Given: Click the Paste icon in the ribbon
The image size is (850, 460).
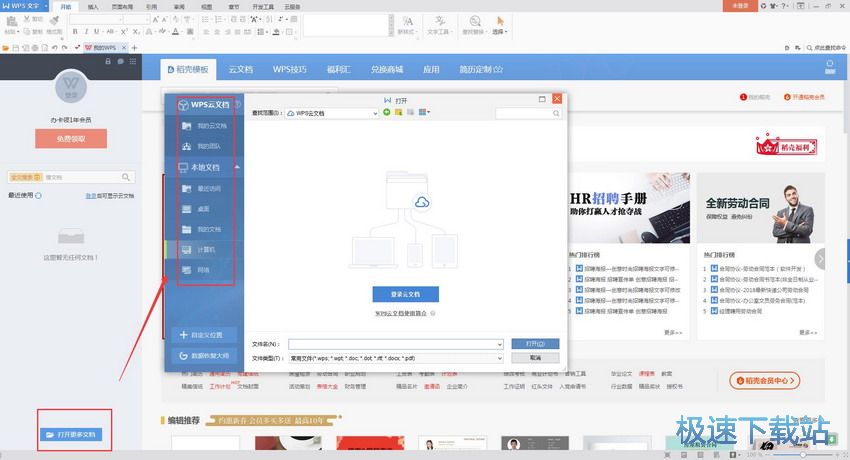Looking at the screenshot, I should tap(11, 22).
